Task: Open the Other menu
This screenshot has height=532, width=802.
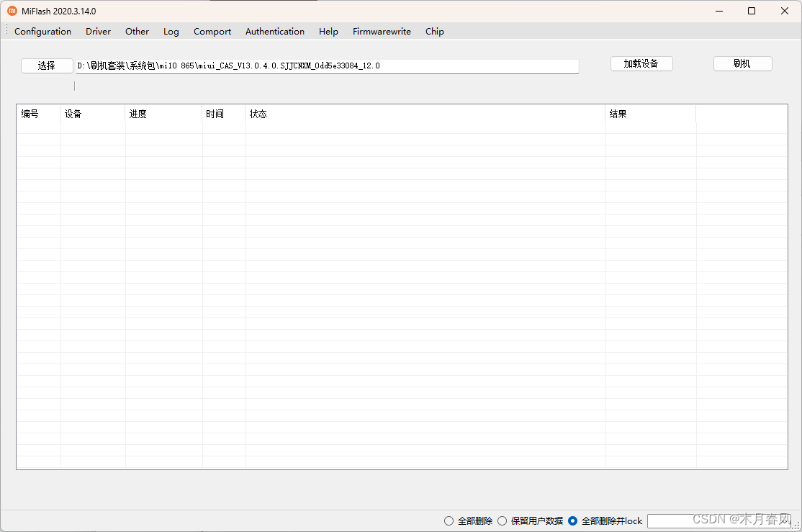Action: tap(137, 31)
